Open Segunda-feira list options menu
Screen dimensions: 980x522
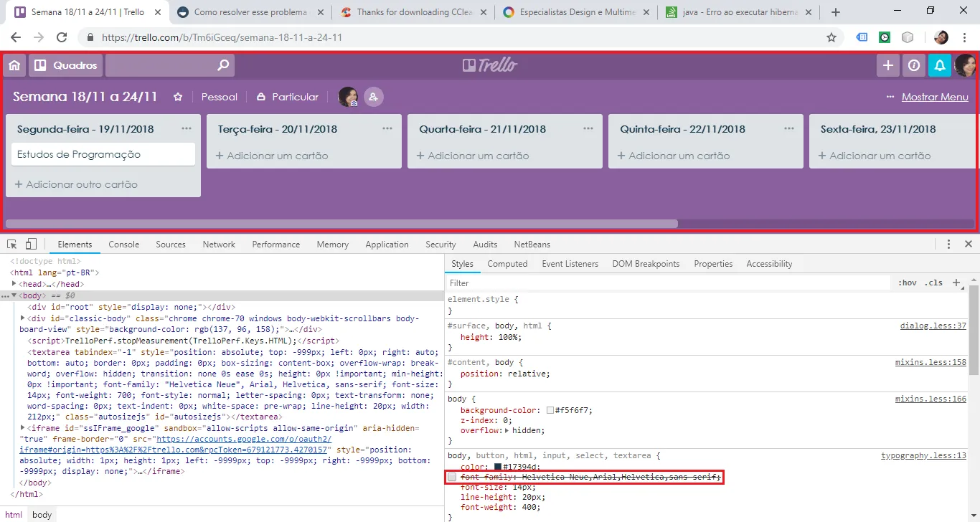[x=187, y=129]
